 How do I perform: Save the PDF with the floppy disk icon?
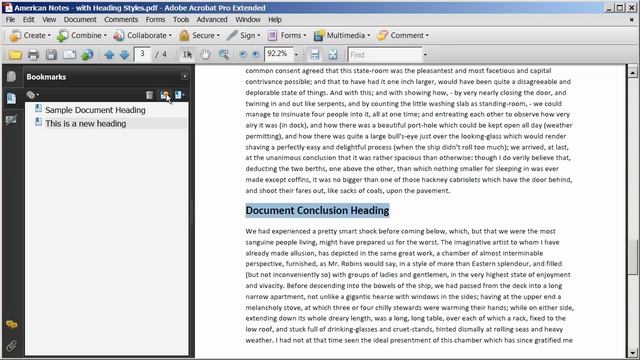coord(51,55)
